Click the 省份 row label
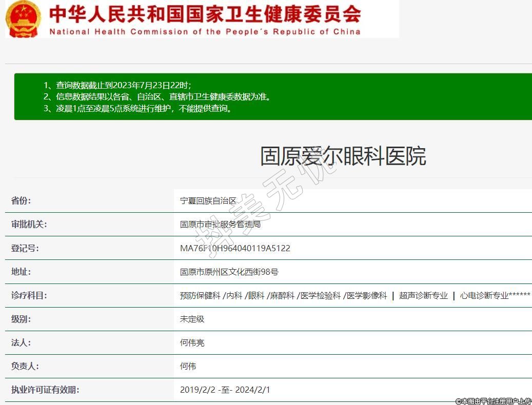Screen dimensions: 532x405 [x=21, y=201]
